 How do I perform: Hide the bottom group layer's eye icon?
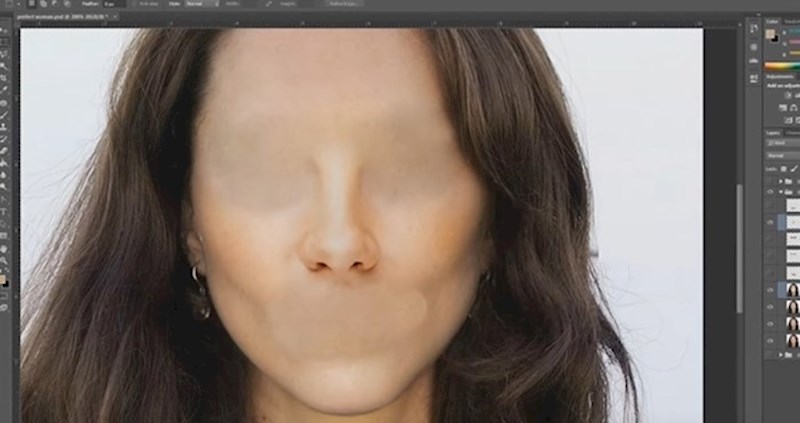[x=769, y=355]
